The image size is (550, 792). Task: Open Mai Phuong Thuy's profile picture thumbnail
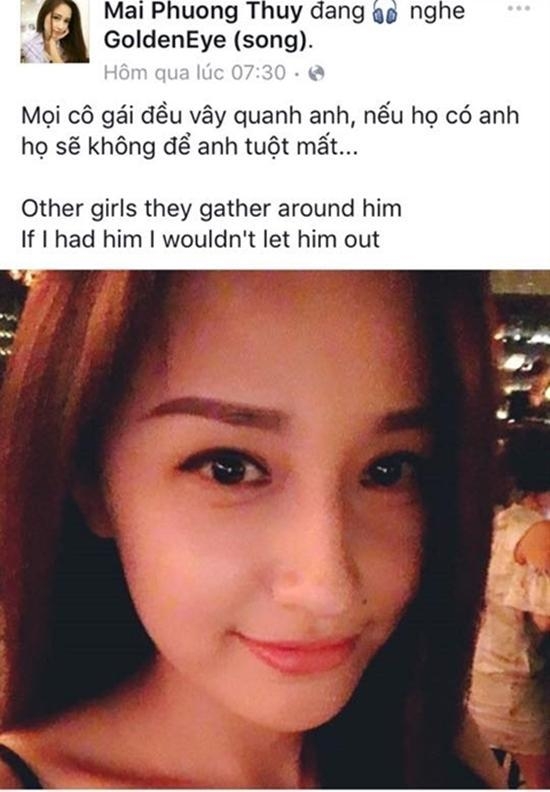coord(54,31)
